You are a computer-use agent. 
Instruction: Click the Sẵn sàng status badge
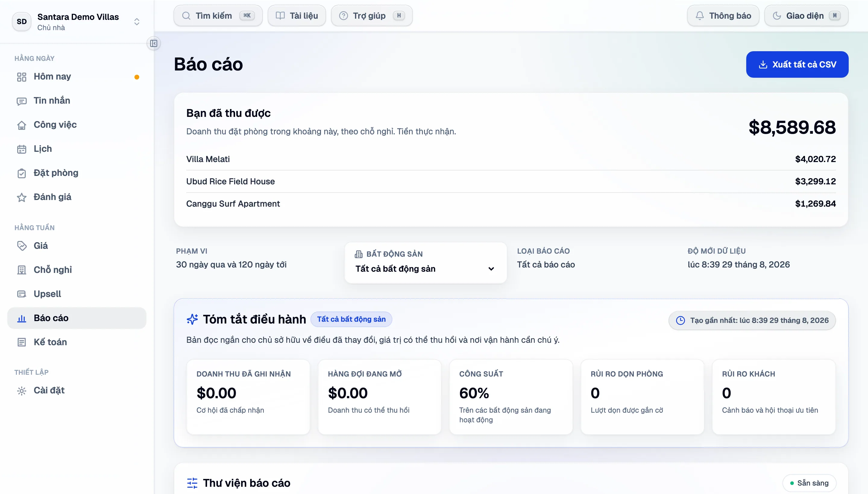pyautogui.click(x=809, y=483)
